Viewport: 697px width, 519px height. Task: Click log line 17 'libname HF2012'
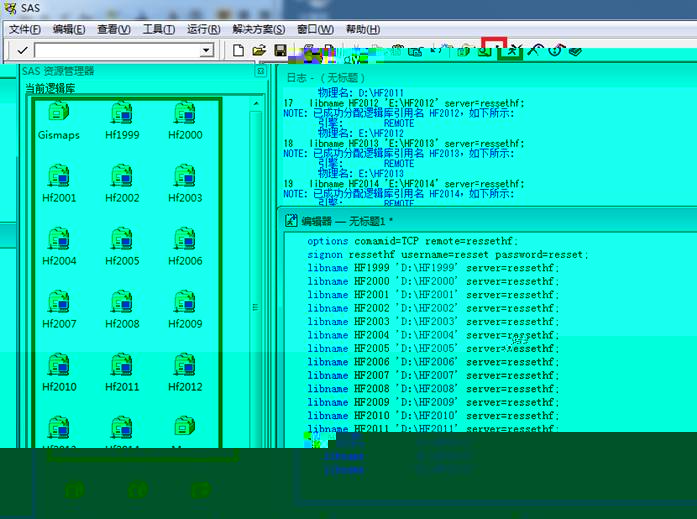[x=404, y=103]
